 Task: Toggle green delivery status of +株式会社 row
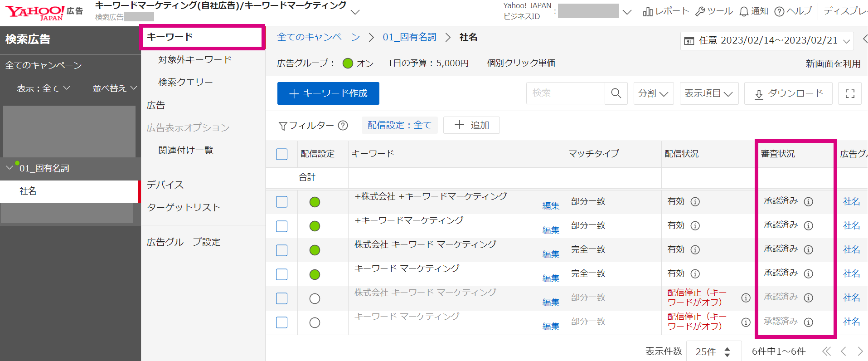tap(315, 202)
